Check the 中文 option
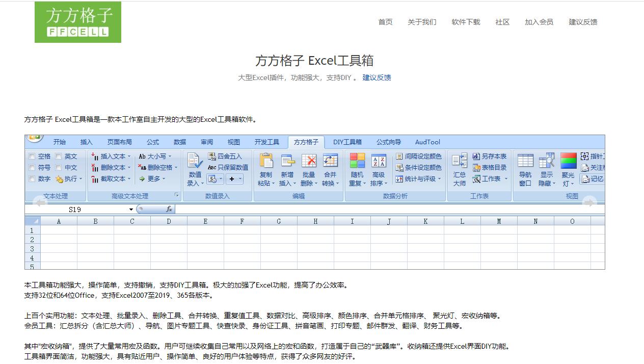Viewport: 644px width, 364px height. [x=58, y=167]
